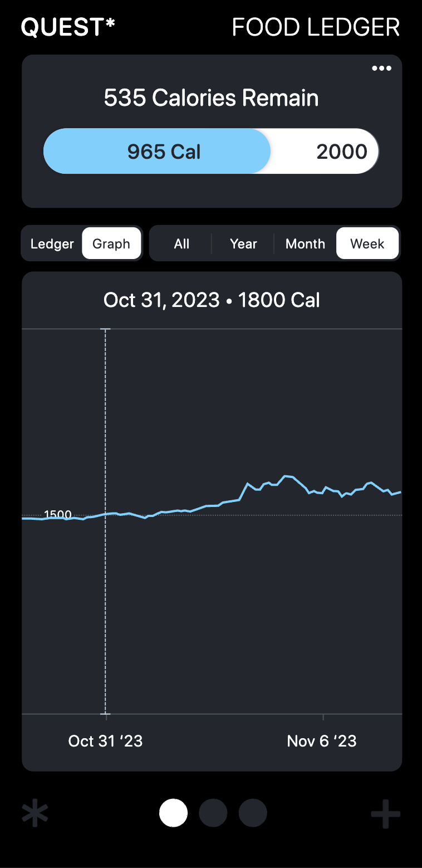422x868 pixels.
Task: Switch view to Ledger
Action: click(x=52, y=244)
